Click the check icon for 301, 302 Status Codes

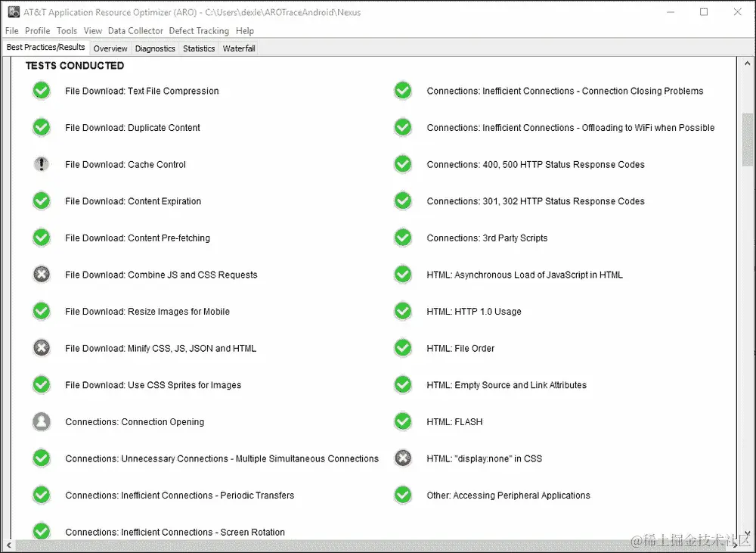pyautogui.click(x=403, y=200)
